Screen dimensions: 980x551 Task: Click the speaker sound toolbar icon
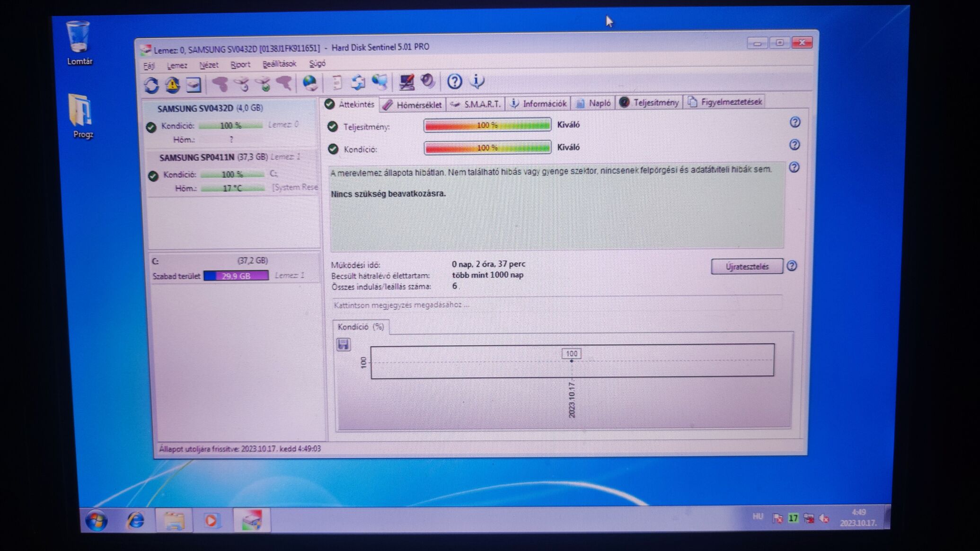(x=427, y=82)
